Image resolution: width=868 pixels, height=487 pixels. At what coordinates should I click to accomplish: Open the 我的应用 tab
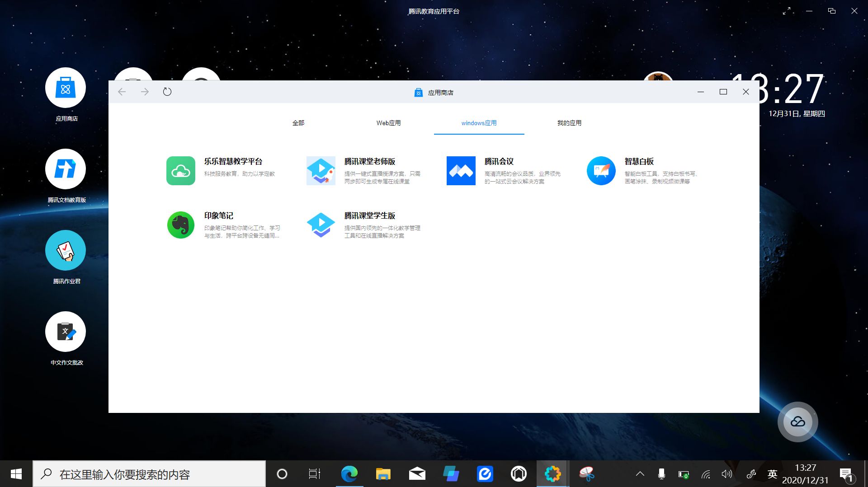[570, 123]
